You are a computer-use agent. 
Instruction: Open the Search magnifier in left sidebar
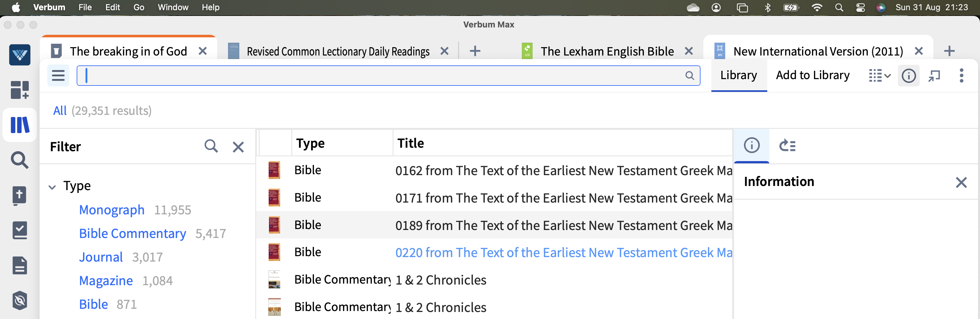coord(20,160)
